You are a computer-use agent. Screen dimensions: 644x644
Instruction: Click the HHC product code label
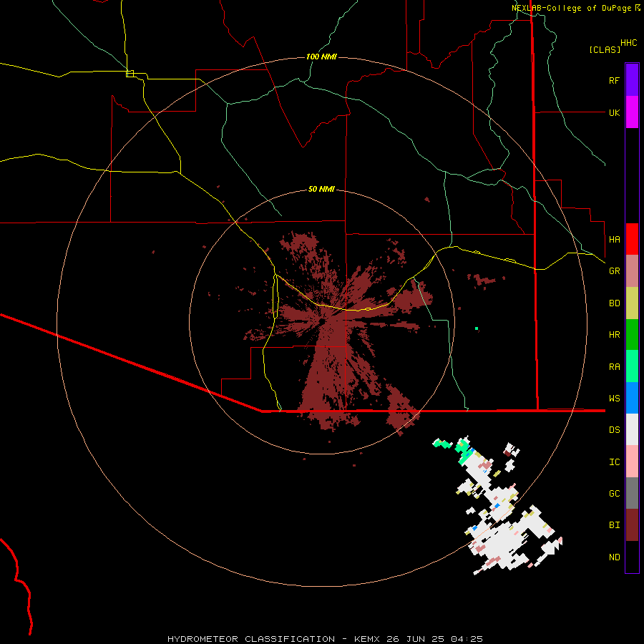click(628, 42)
